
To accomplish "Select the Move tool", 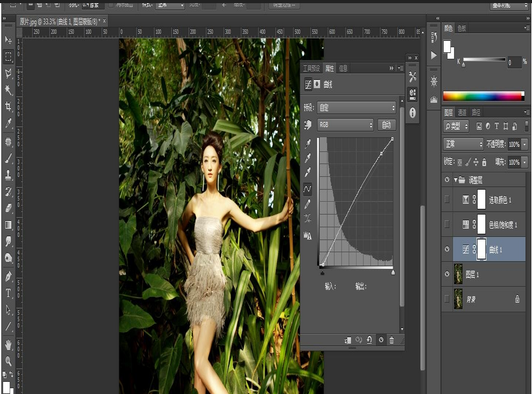I will click(x=8, y=39).
